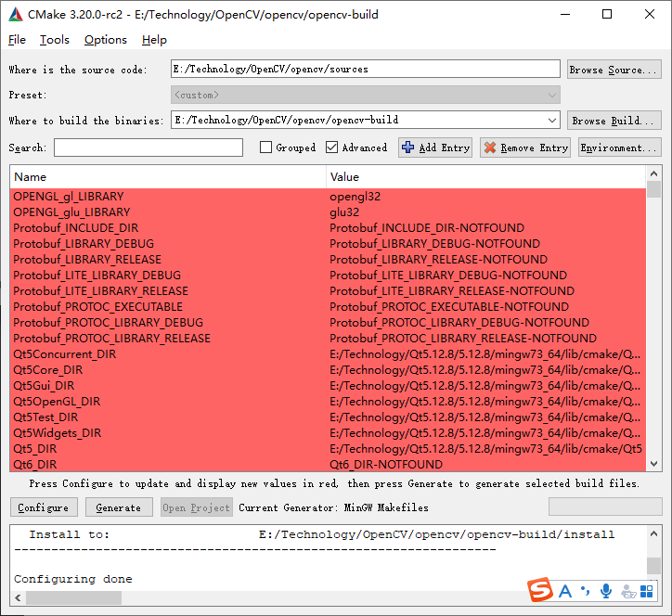Image resolution: width=672 pixels, height=616 pixels.
Task: Click the output log scroll up arrow
Action: tap(653, 533)
